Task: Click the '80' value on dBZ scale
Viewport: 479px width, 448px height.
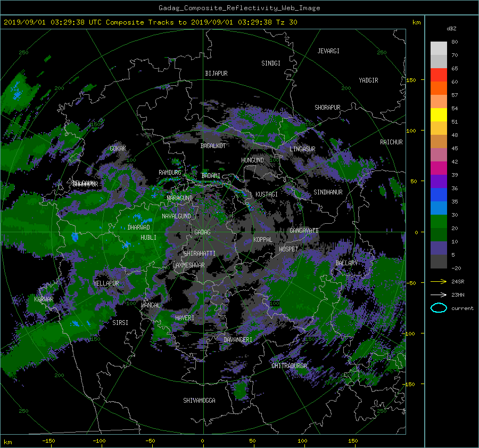Action: tap(455, 42)
